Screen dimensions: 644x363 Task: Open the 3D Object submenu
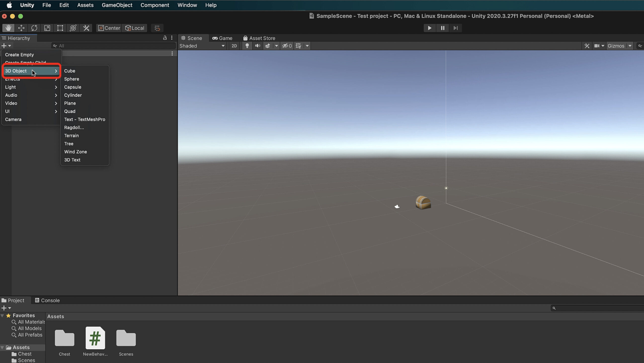(x=31, y=71)
